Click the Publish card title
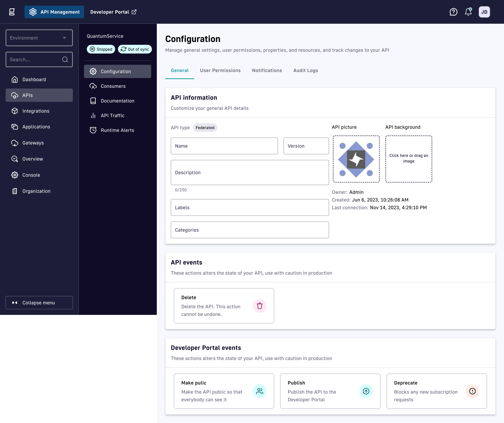 296,383
